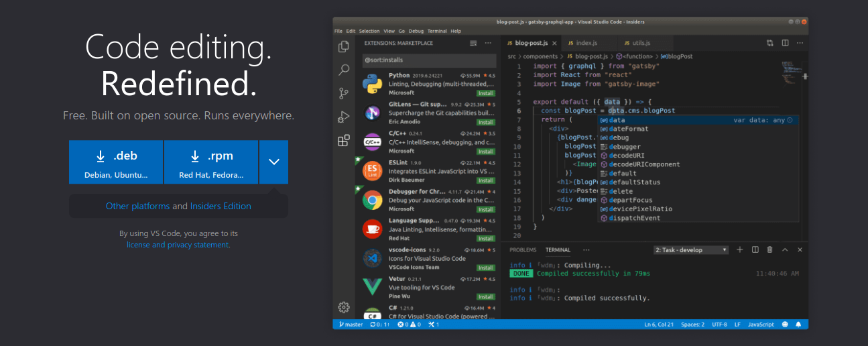
Task: Download the .deb package
Action: 116,162
